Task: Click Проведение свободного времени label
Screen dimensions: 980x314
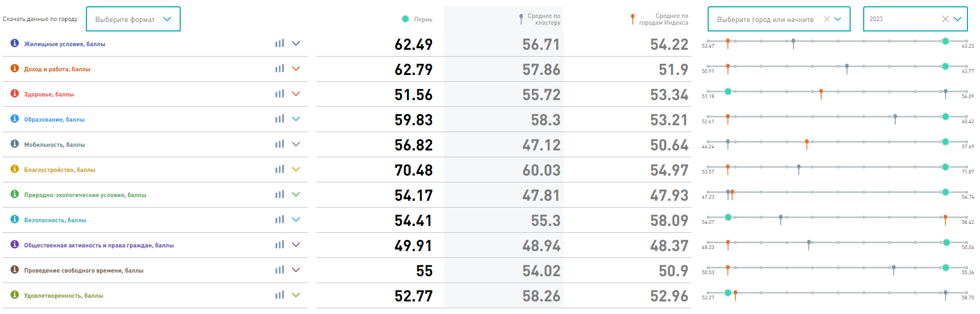Action: point(84,270)
